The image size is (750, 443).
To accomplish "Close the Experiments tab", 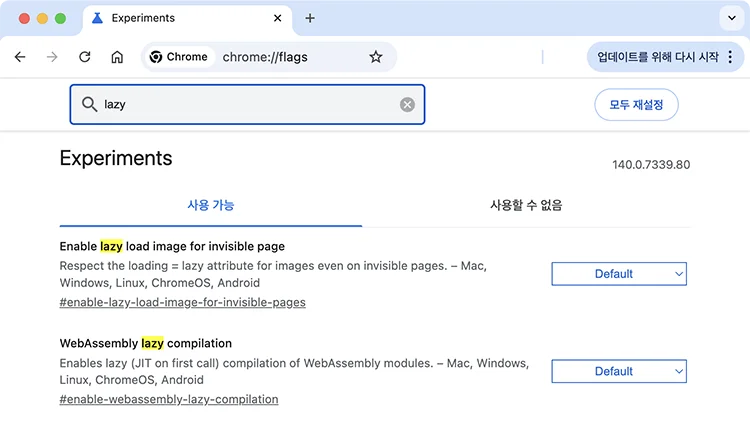I will (277, 18).
